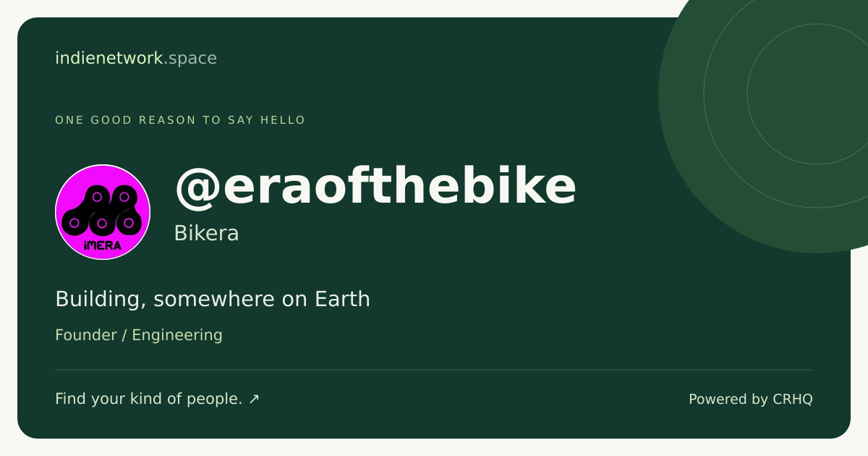Click 'ONE GOOD REASON TO SAY HELLO' tagline

click(x=181, y=120)
